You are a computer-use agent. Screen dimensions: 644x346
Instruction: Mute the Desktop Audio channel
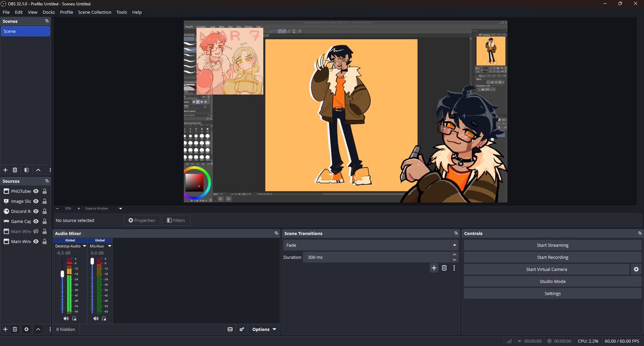coord(66,319)
